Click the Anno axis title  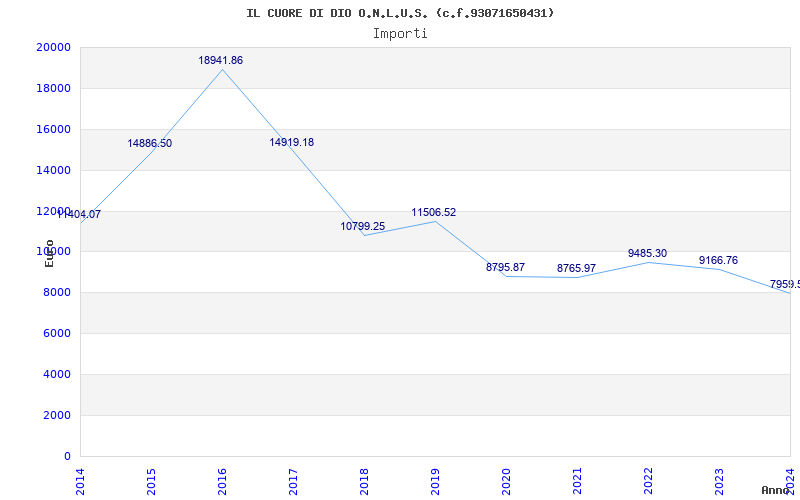(776, 490)
